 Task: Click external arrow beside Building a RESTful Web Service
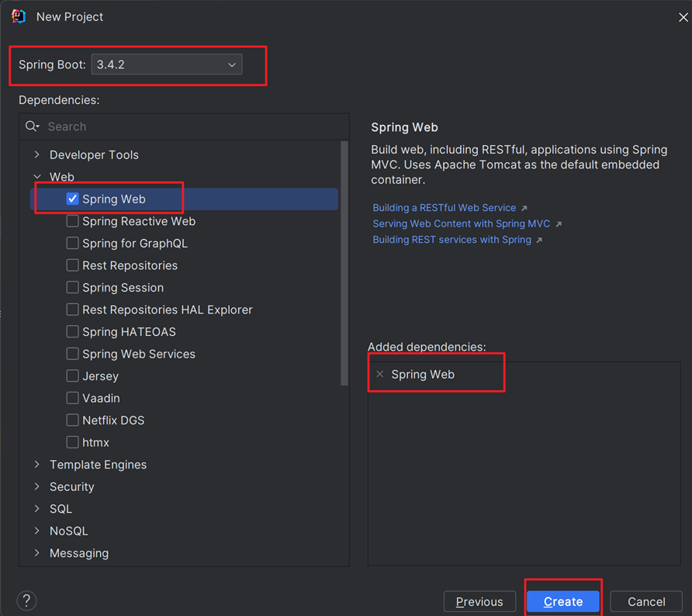pyautogui.click(x=524, y=208)
